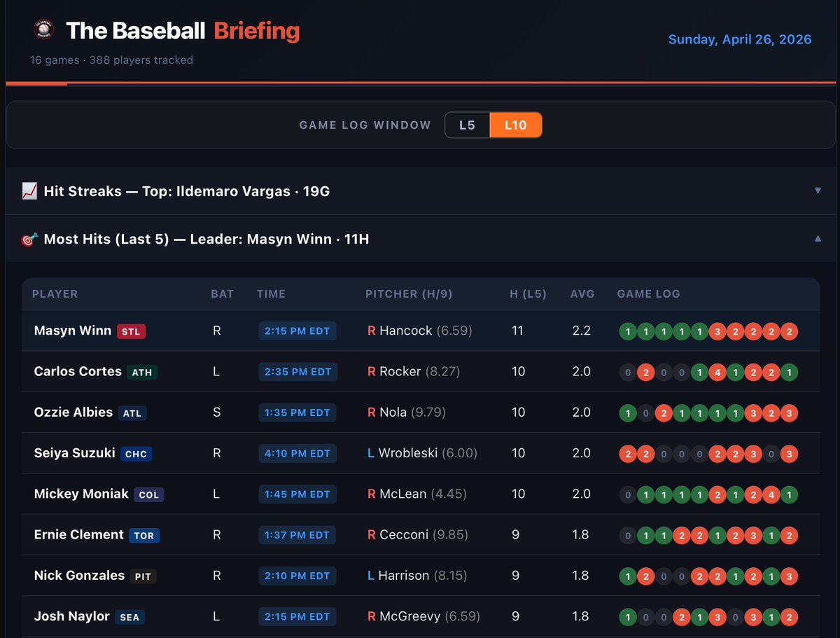Click the Baseball Briefing logo icon
This screenshot has width=840, height=638.
[x=44, y=30]
